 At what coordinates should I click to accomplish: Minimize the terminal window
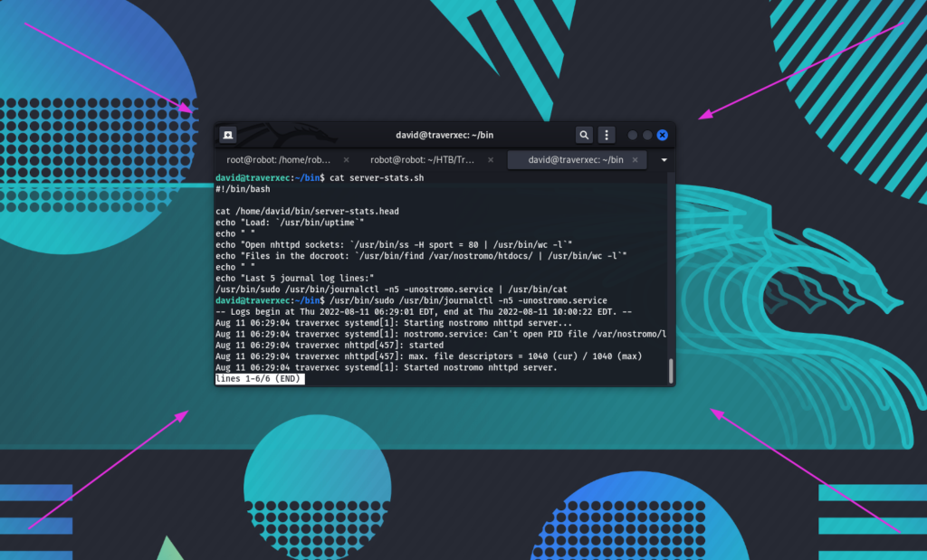click(633, 135)
